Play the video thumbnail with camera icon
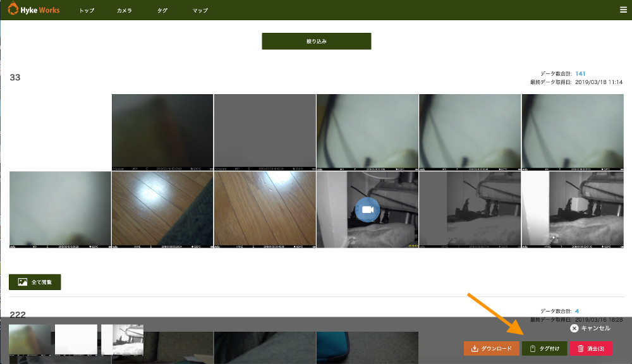This screenshot has width=632, height=364. tap(367, 209)
